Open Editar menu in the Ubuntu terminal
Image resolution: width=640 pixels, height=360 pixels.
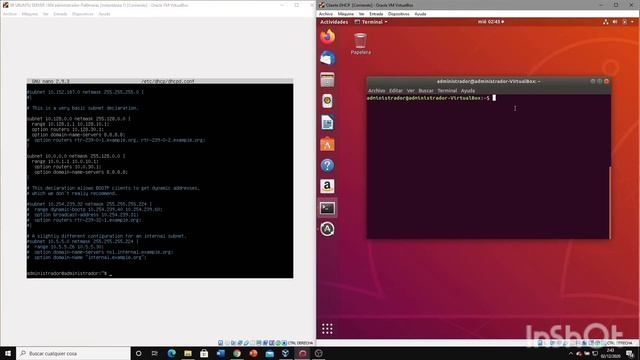(396, 91)
